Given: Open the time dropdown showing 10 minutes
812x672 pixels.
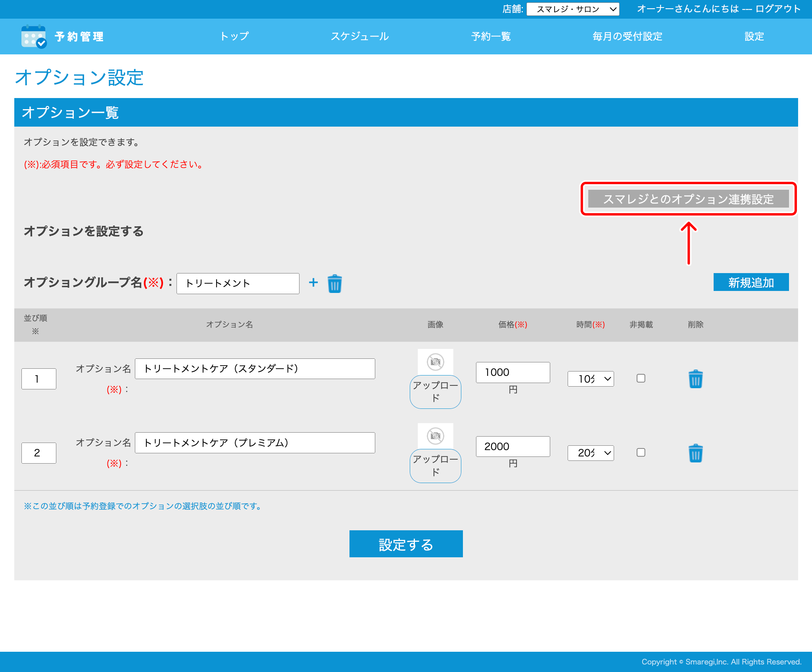Looking at the screenshot, I should [x=590, y=379].
